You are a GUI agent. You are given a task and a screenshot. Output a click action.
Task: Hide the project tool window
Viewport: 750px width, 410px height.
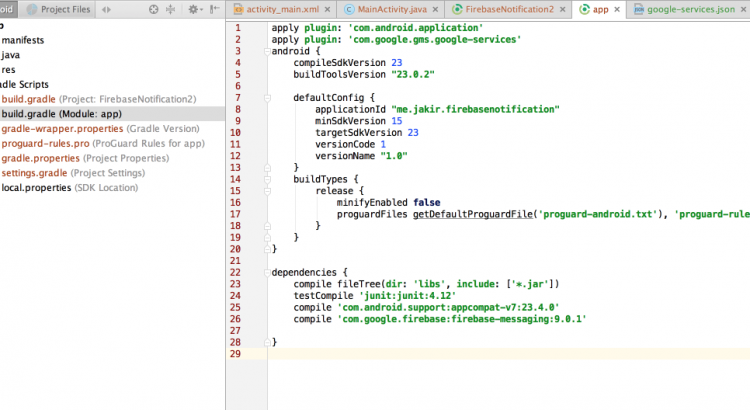pos(217,9)
